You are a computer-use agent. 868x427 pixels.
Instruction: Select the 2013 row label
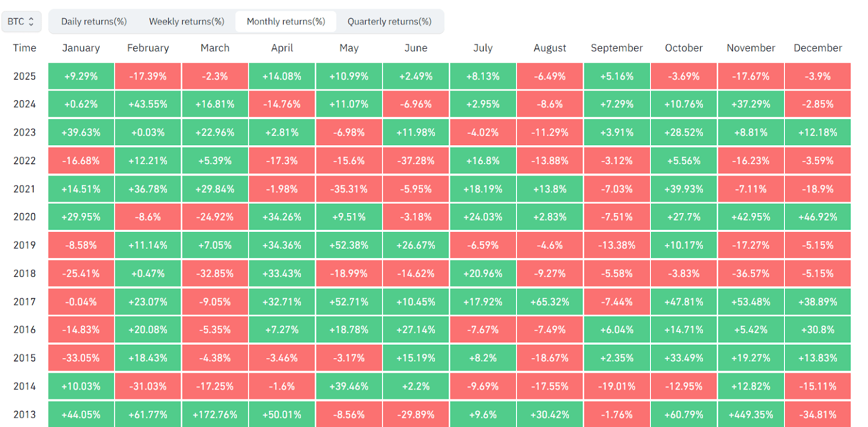point(24,415)
